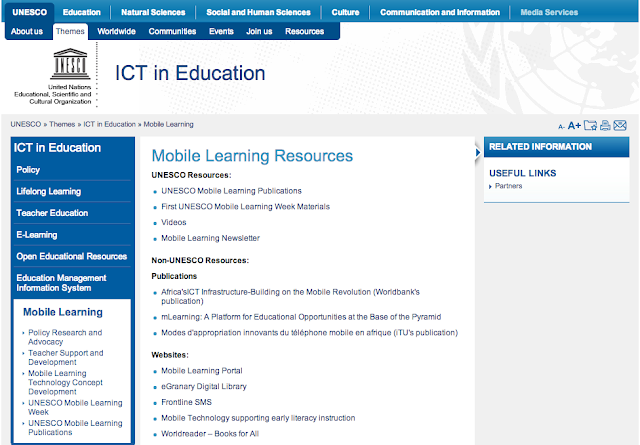Click the bookmark folder icon
Screen dimensions: 640x445
tap(590, 125)
